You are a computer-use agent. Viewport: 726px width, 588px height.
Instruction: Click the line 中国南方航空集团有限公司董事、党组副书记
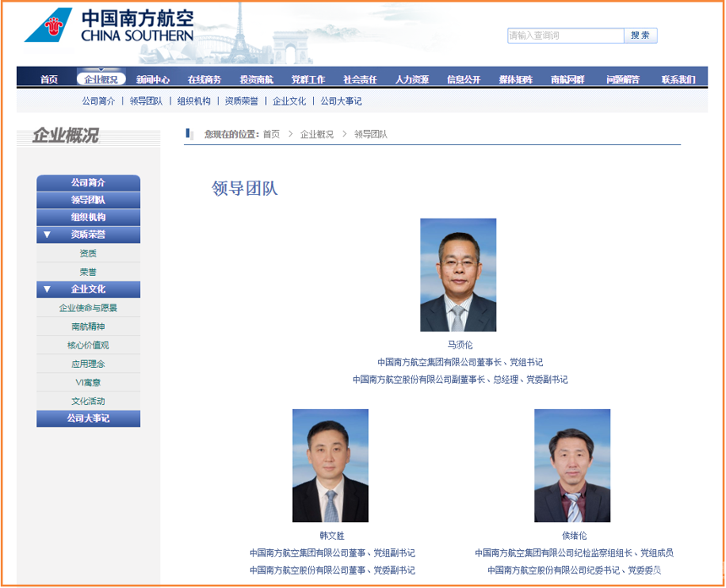333,553
